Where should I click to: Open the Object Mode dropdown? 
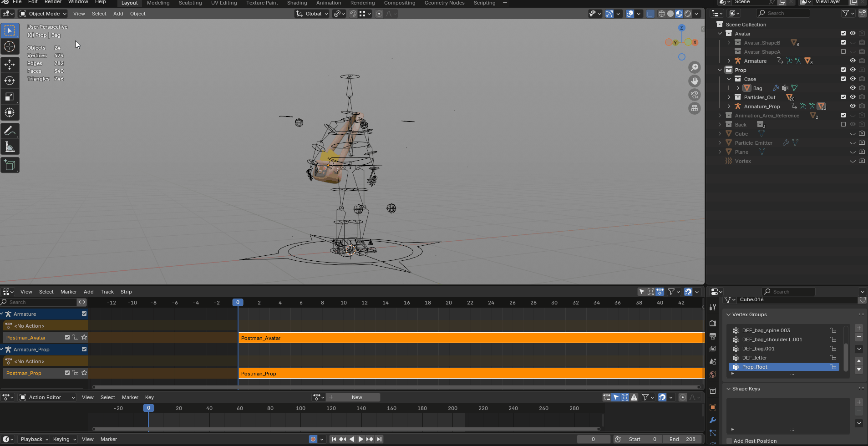click(x=43, y=14)
